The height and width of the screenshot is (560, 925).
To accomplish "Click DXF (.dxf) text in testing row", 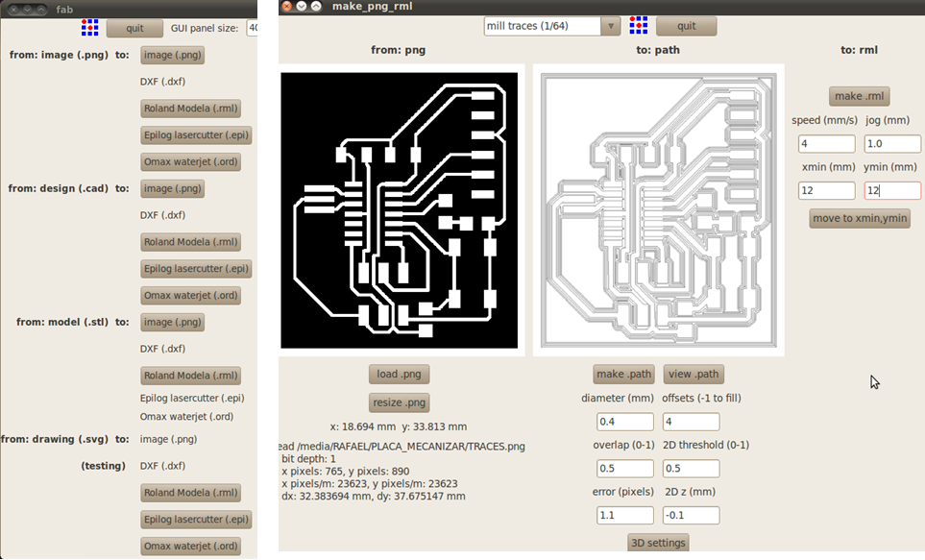I will pos(162,466).
